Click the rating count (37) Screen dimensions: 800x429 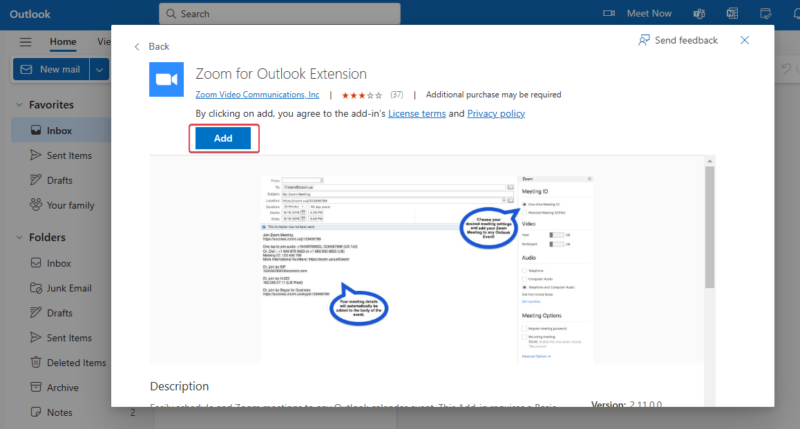tap(396, 95)
